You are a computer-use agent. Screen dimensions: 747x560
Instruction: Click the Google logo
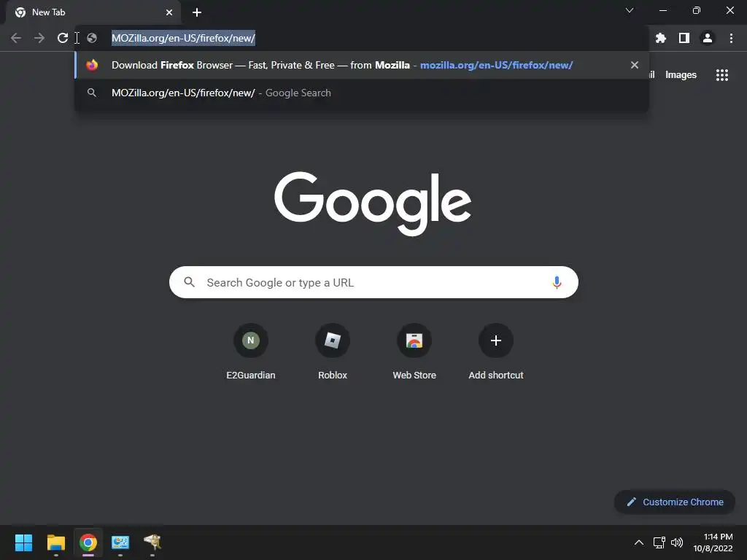click(373, 203)
